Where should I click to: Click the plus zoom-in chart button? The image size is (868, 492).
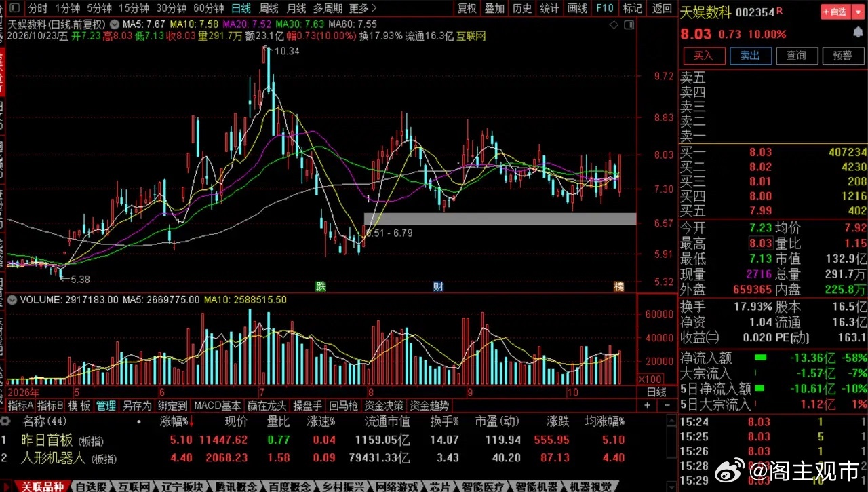click(x=647, y=406)
